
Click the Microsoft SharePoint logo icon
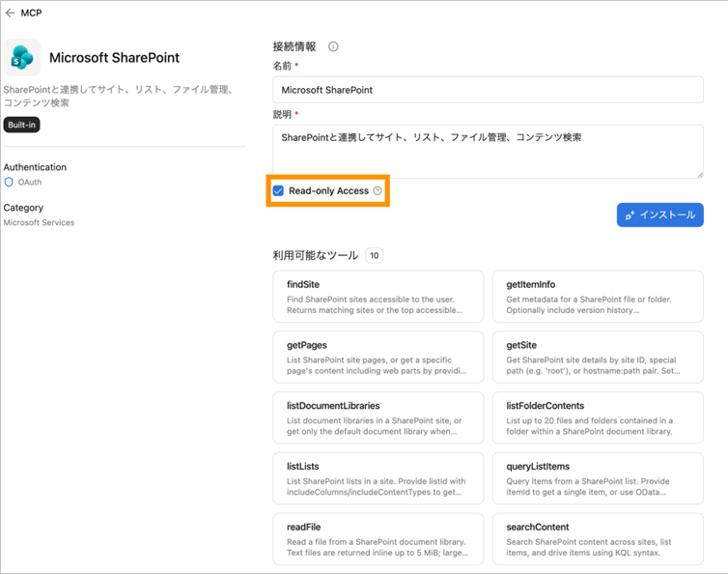pyautogui.click(x=22, y=57)
